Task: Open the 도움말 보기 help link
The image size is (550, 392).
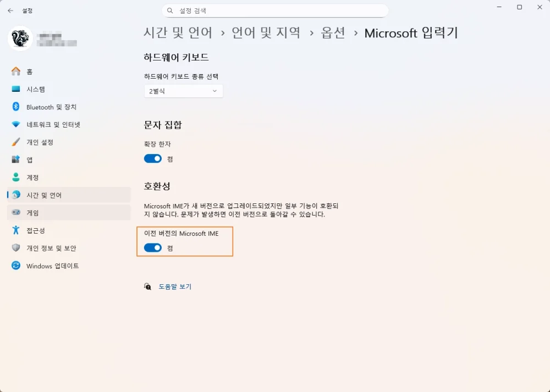Action: click(x=174, y=286)
